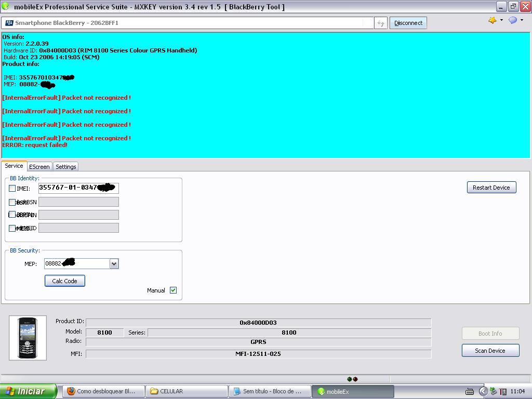Click the Disconnect button
The image size is (532, 399).
click(408, 23)
